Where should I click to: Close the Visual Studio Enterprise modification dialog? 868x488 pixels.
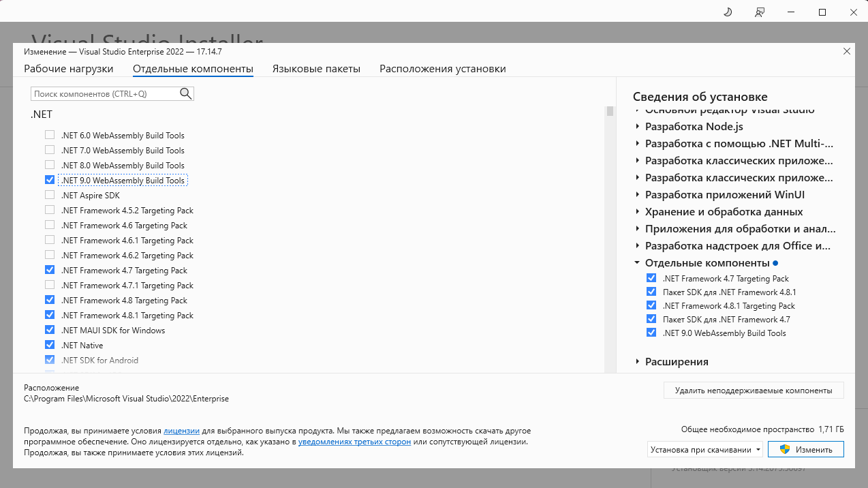(847, 51)
